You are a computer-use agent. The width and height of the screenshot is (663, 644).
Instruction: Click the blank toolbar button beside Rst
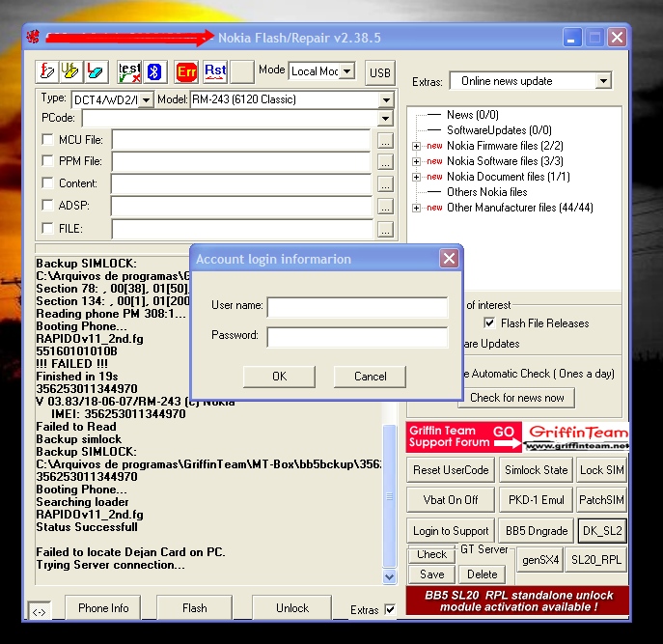[x=241, y=72]
